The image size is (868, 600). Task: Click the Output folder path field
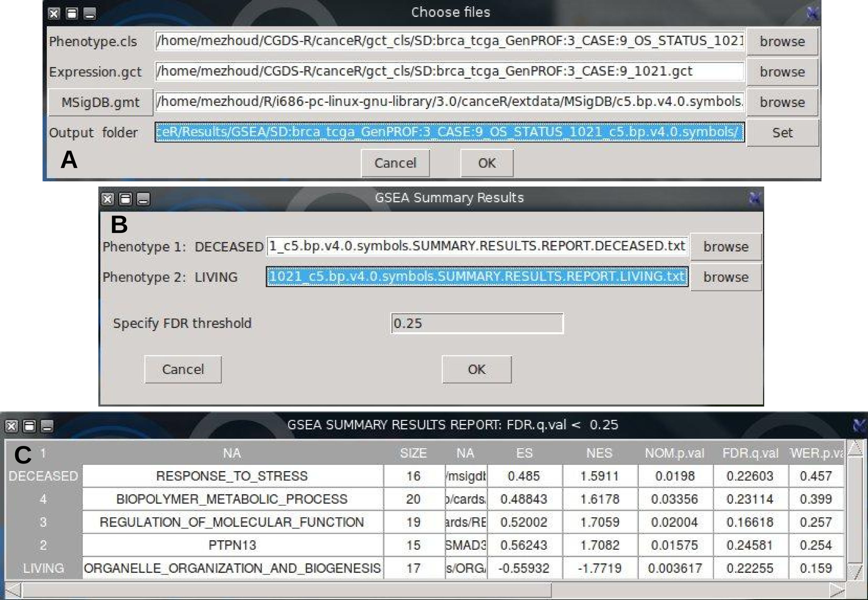tap(449, 132)
